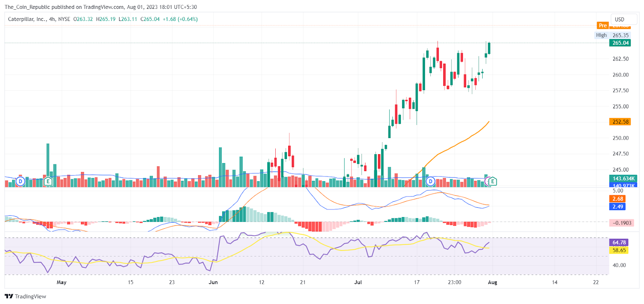Select the green 265.04 last-price label
This screenshot has width=644, height=304.
620,43
